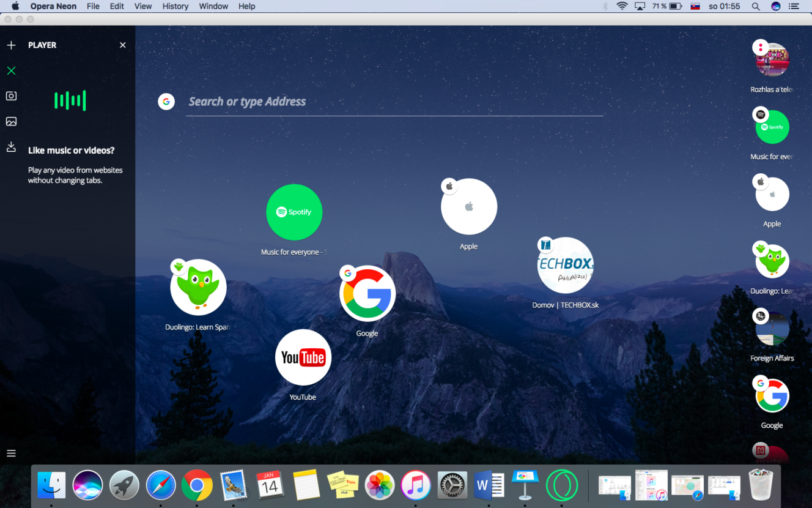Open Notification Center from the menu bar

(794, 6)
